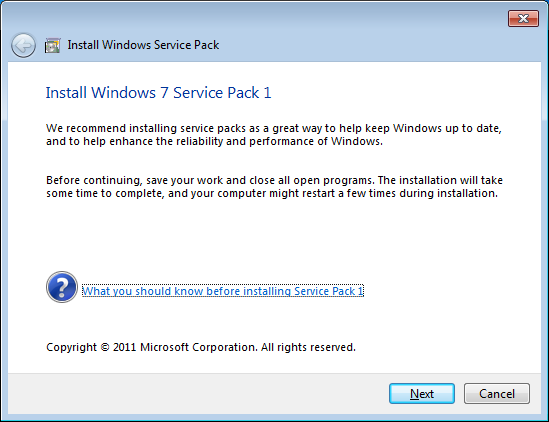Image resolution: width=549 pixels, height=422 pixels.
Task: Click the paragraph recommending installing service packs
Action: [274, 135]
